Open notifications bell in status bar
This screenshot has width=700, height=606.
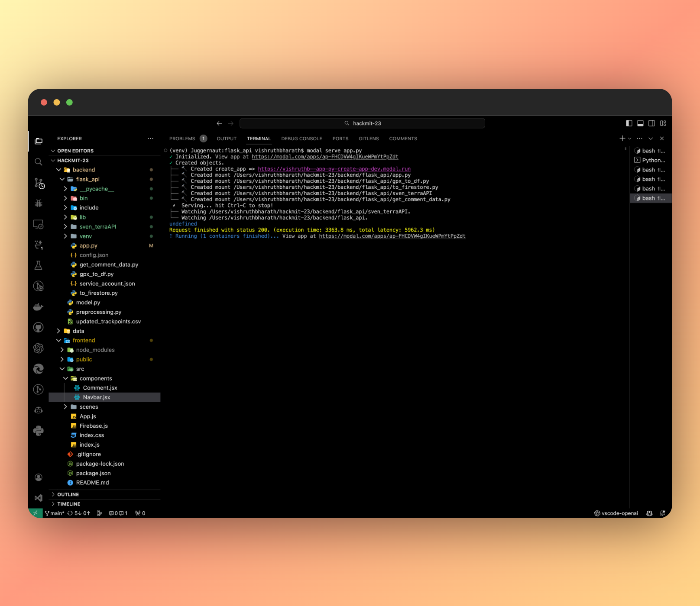[662, 513]
